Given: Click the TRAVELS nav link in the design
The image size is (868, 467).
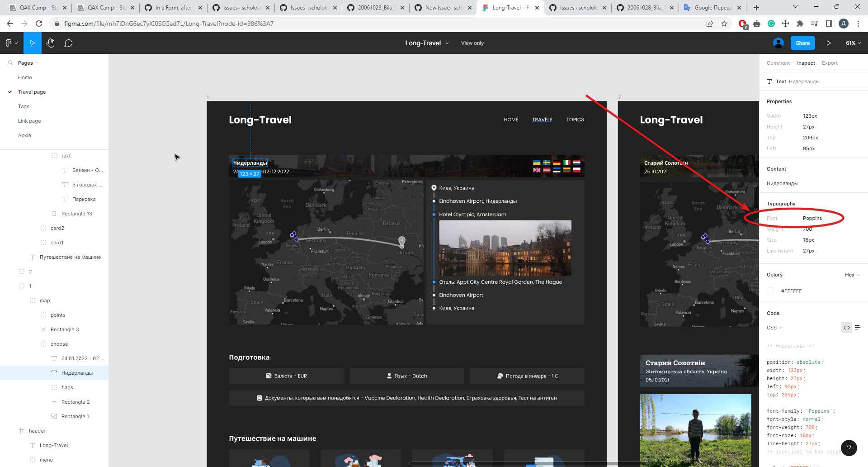Looking at the screenshot, I should point(542,119).
